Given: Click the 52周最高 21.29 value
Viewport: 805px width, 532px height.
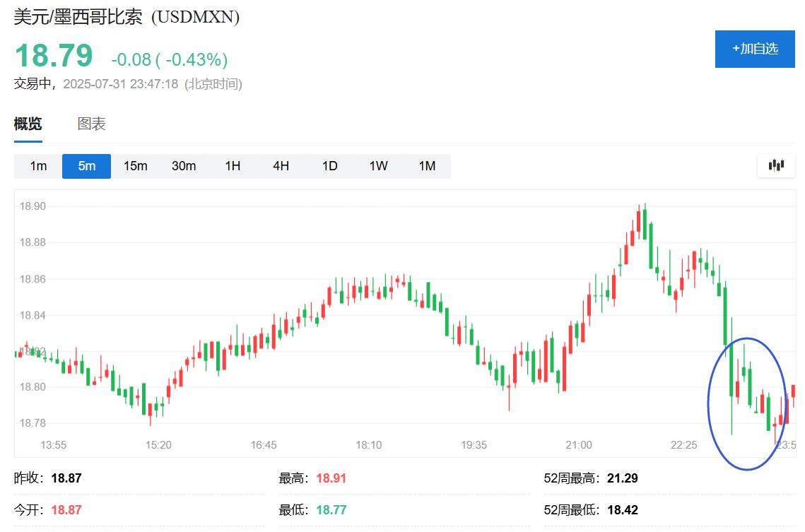Looking at the screenshot, I should (x=622, y=478).
